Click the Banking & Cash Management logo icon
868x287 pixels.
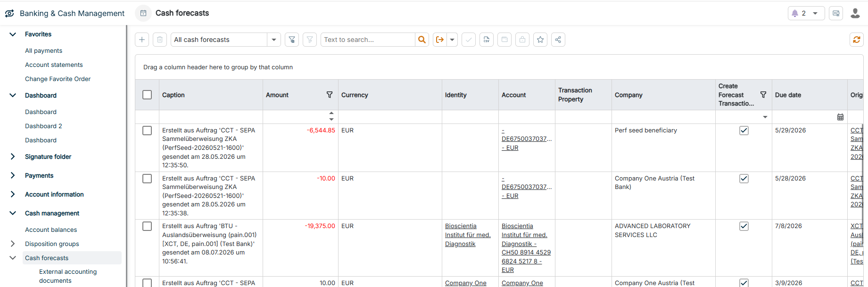(9, 13)
